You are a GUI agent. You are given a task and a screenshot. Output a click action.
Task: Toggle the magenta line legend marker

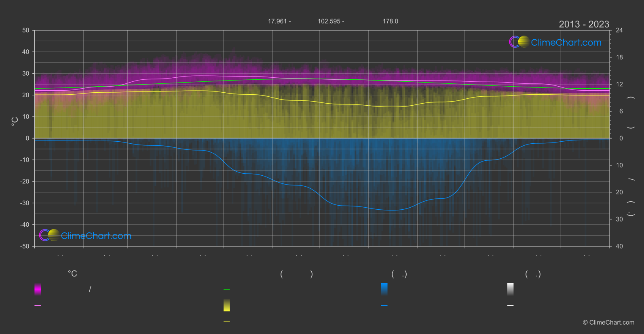pos(38,306)
